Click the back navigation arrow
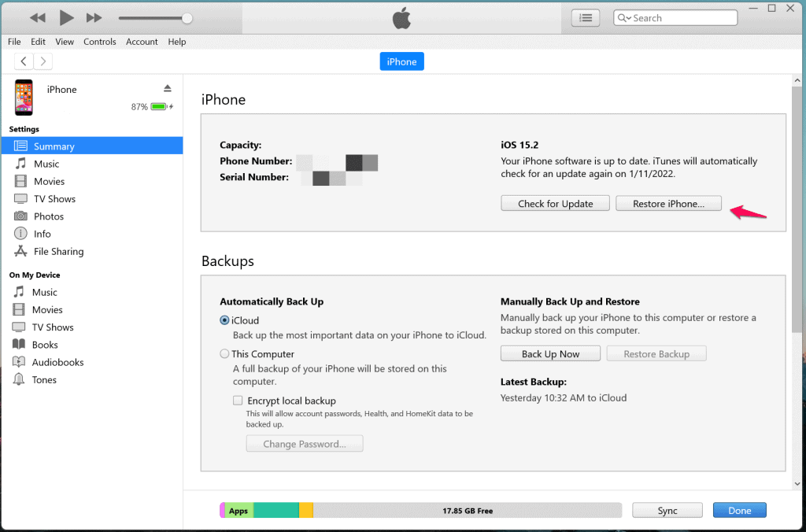 point(24,61)
